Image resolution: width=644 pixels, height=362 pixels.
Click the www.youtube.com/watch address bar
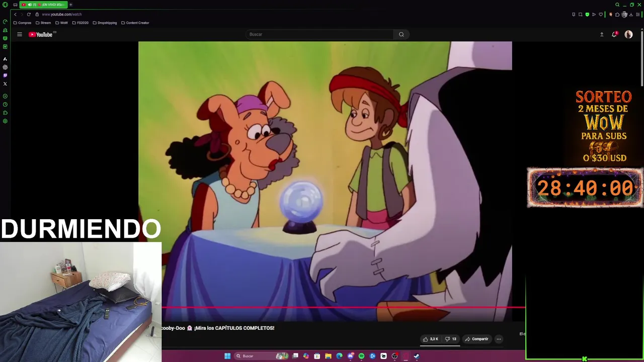click(x=62, y=14)
